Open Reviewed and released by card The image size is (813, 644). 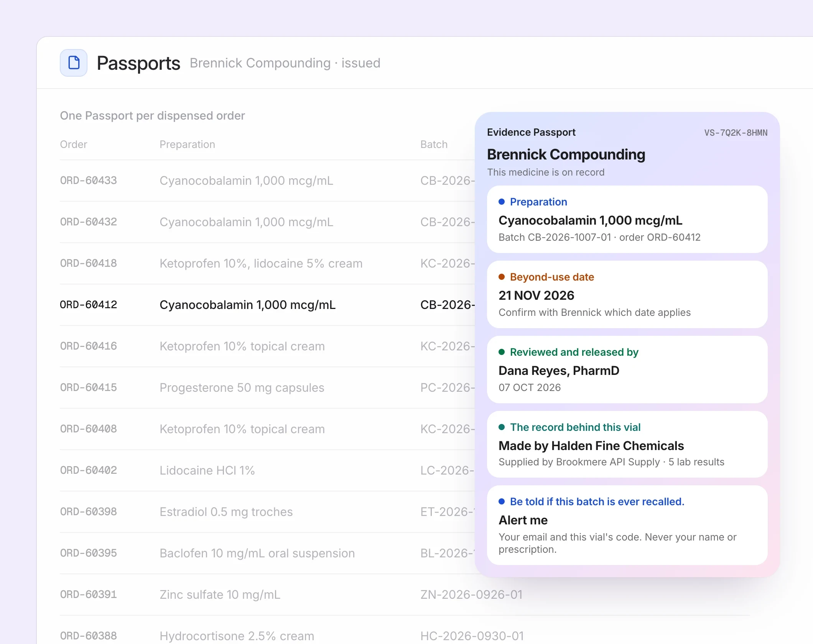(627, 370)
